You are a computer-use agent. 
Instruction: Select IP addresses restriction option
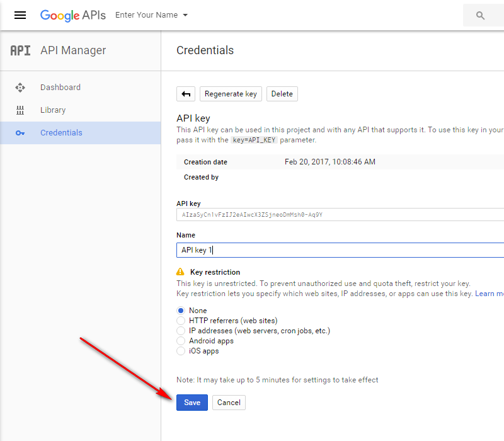(x=181, y=331)
